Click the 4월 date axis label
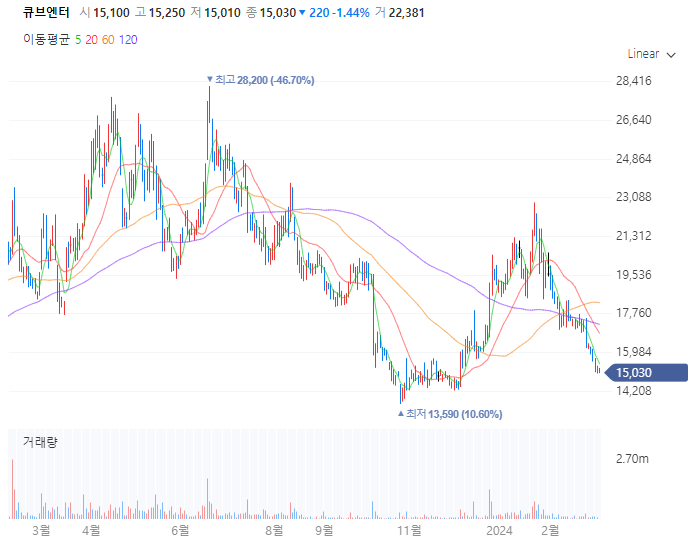 coord(91,530)
